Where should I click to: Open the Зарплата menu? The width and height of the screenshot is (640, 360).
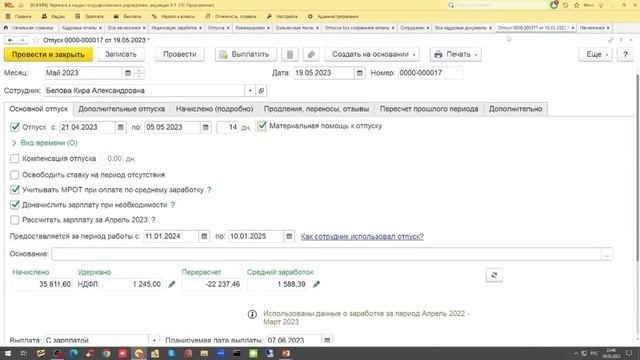(90, 16)
